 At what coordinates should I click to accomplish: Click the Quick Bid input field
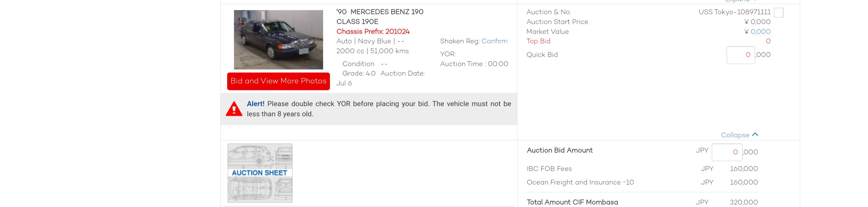point(741,55)
